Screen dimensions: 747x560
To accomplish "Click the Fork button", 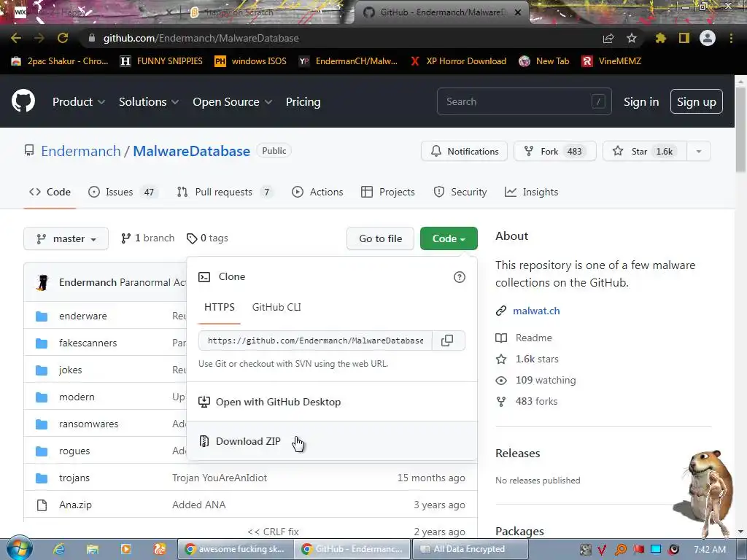I will (554, 152).
